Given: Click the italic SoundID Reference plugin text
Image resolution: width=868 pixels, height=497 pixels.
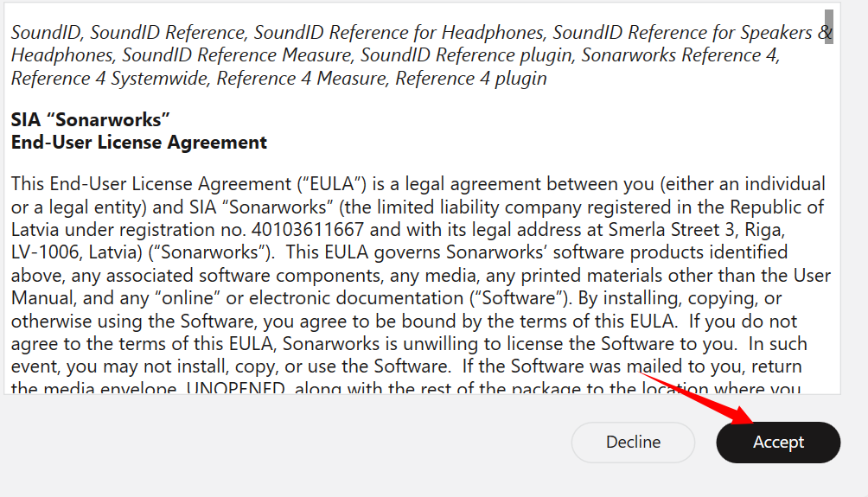Looking at the screenshot, I should click(466, 55).
